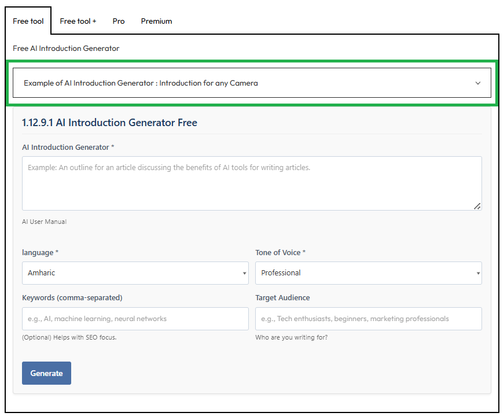Click the "Target Audience" field label
This screenshot has width=504, height=420.
[282, 298]
